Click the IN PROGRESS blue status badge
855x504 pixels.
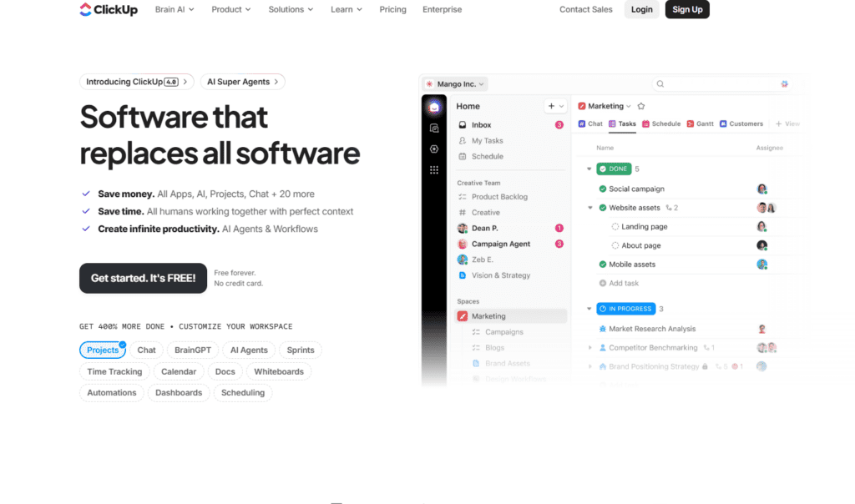coord(625,309)
